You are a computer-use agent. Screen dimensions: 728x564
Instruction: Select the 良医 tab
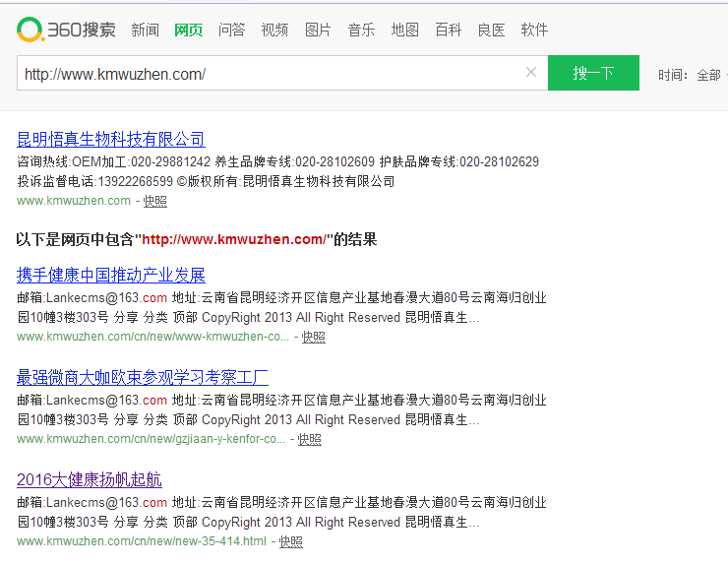pos(491,31)
